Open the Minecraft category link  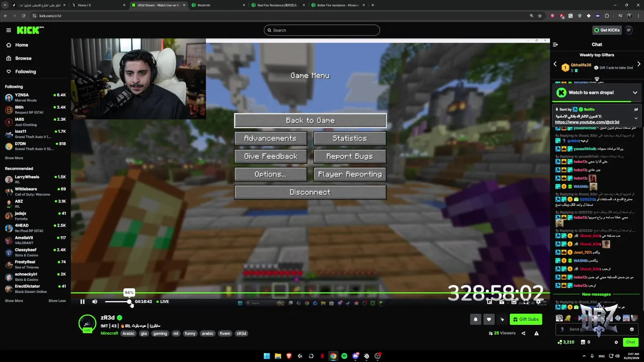click(x=109, y=333)
